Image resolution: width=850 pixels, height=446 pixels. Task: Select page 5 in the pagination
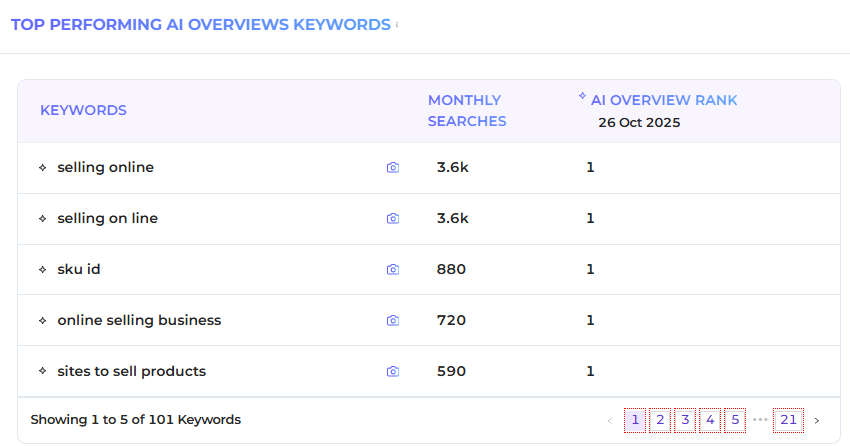pyautogui.click(x=735, y=420)
